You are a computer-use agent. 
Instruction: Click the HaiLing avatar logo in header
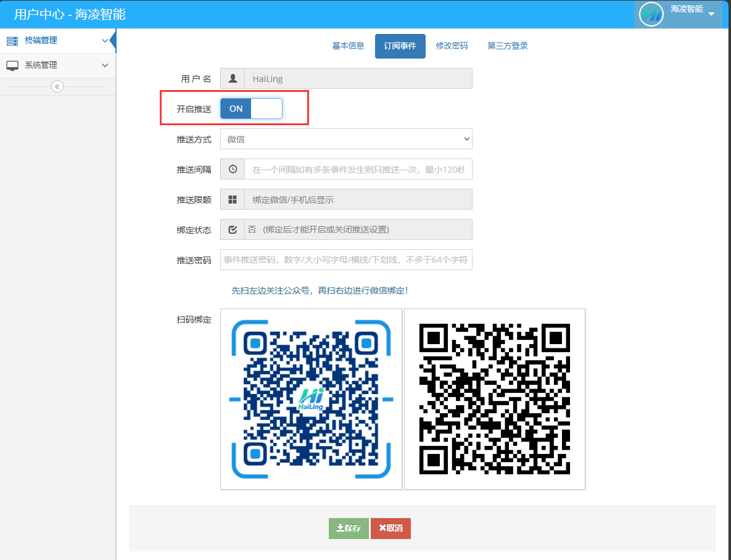point(651,14)
